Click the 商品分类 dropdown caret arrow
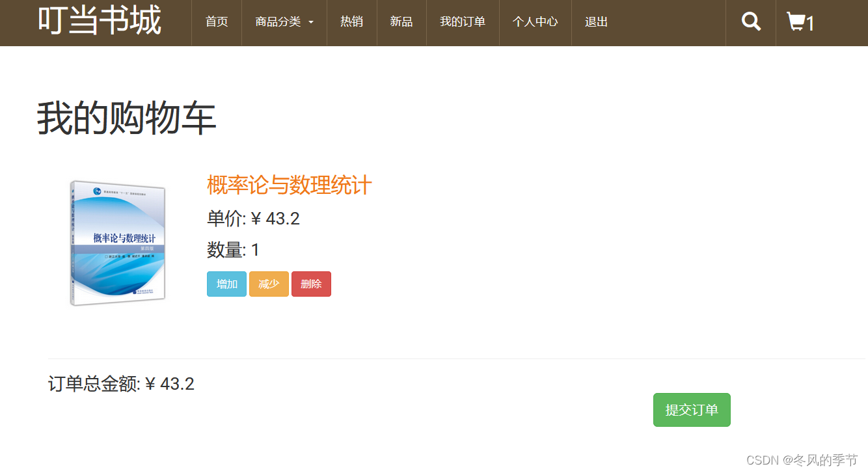Image resolution: width=868 pixels, height=473 pixels. point(311,23)
